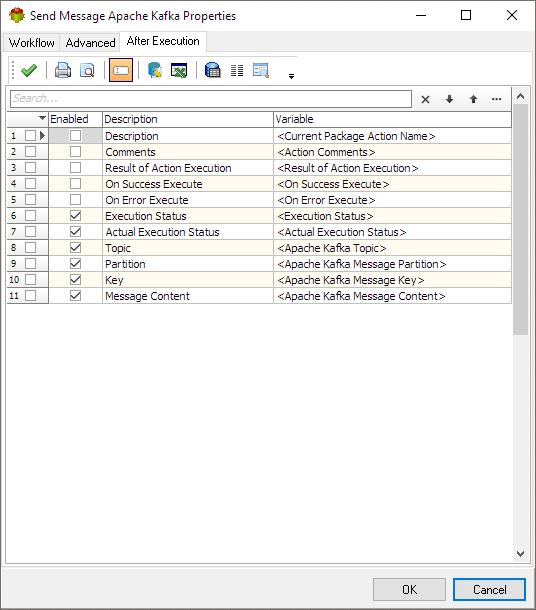Viewport: 536px width, 610px height.
Task: Uncheck the Topic enabled checkbox
Action: [75, 247]
